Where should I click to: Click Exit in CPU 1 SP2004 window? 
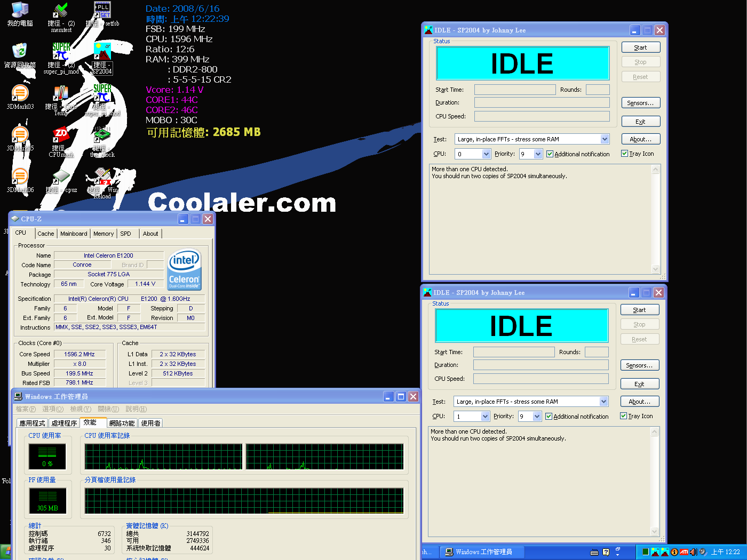(640, 384)
